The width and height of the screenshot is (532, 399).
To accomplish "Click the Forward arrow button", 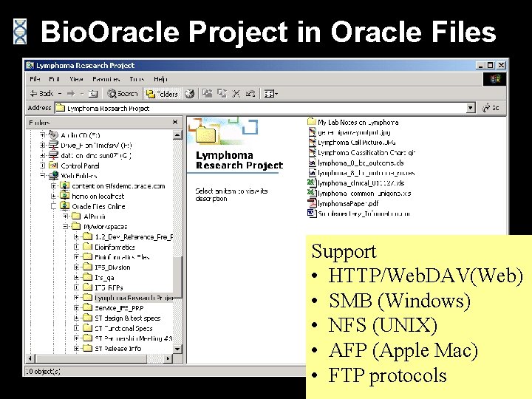I will (71, 93).
